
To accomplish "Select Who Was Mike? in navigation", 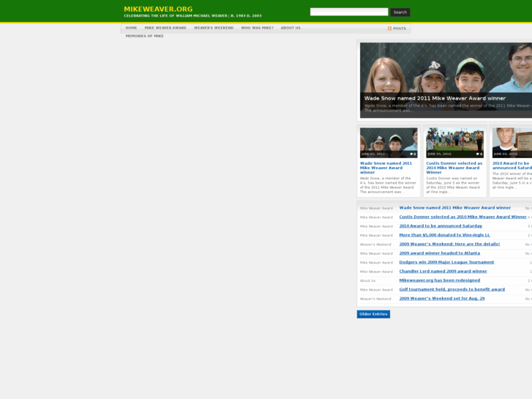I will [257, 28].
